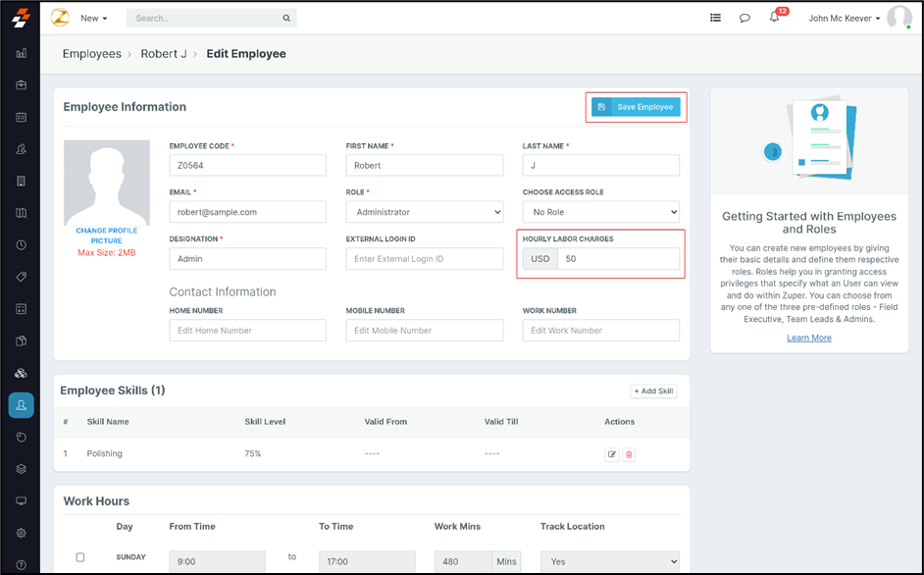Toggle the Sunday work hours checkbox
Image resolution: width=924 pixels, height=575 pixels.
(x=80, y=557)
